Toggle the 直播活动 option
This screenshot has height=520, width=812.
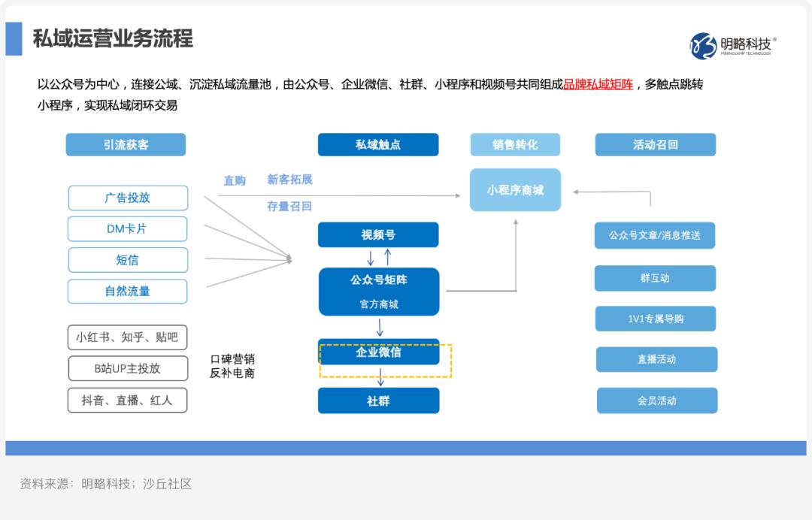click(655, 359)
